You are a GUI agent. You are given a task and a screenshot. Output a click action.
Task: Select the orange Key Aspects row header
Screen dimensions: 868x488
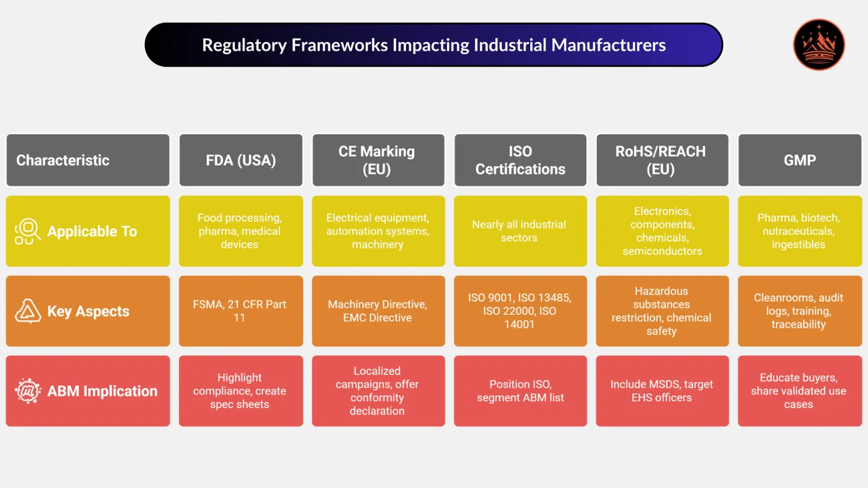pyautogui.click(x=88, y=311)
